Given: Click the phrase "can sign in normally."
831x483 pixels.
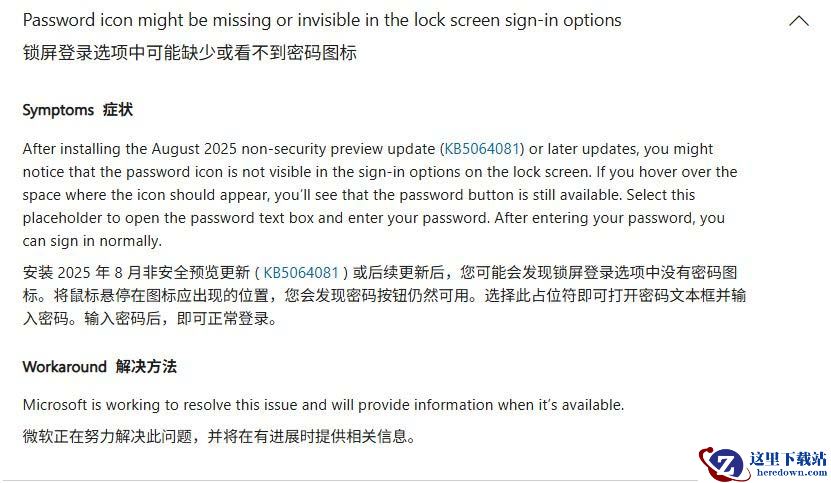Looking at the screenshot, I should [x=92, y=241].
